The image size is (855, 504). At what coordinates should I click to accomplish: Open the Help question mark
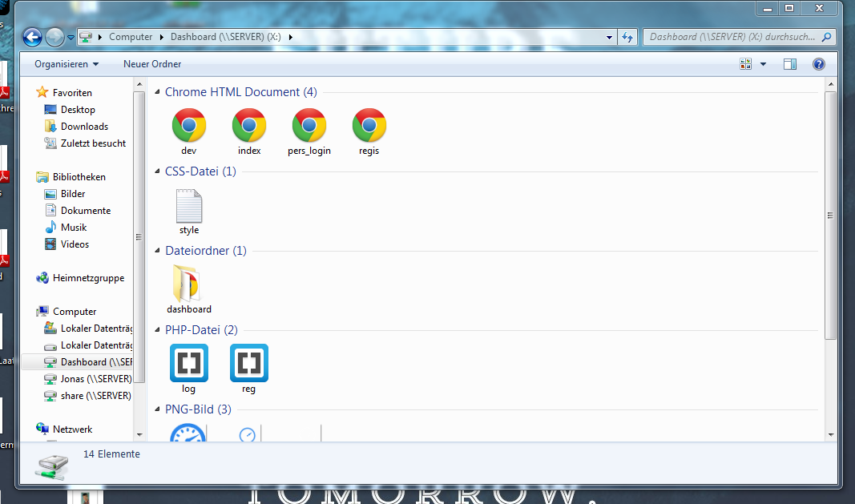click(x=818, y=64)
